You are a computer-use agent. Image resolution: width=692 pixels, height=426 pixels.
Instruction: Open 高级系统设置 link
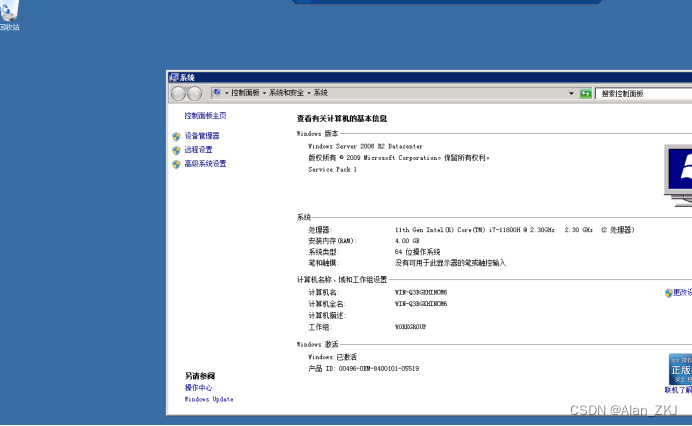(x=205, y=164)
